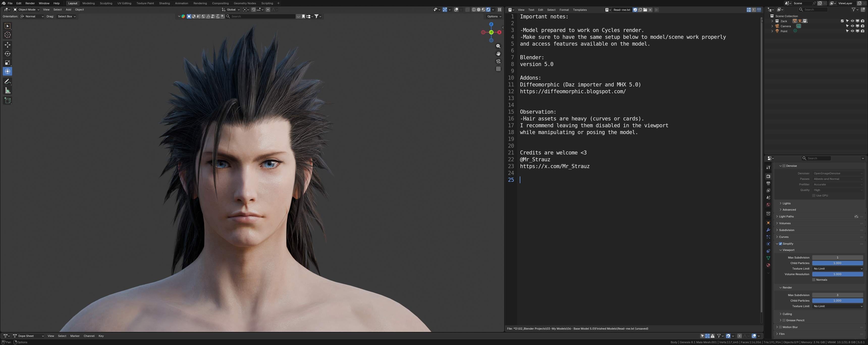Screen dimensions: 868x345
Task: Open the Marker menu in Dope Sheet
Action: [75, 336]
